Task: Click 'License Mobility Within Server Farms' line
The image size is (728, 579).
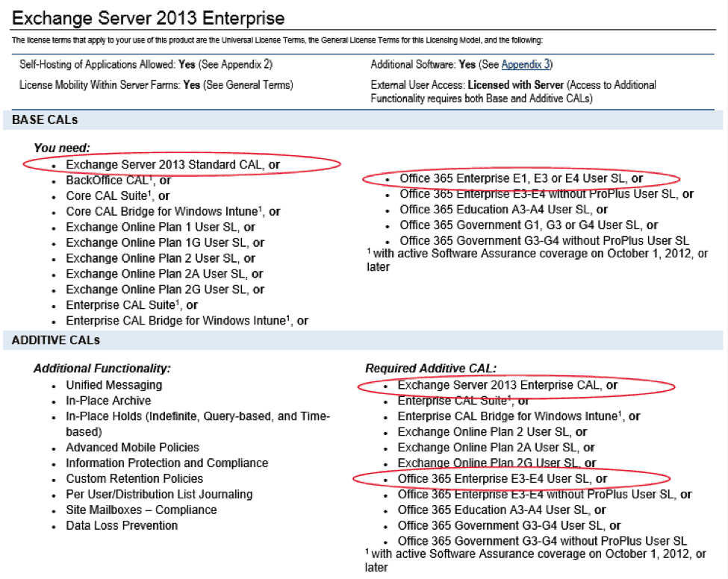Action: [x=156, y=85]
